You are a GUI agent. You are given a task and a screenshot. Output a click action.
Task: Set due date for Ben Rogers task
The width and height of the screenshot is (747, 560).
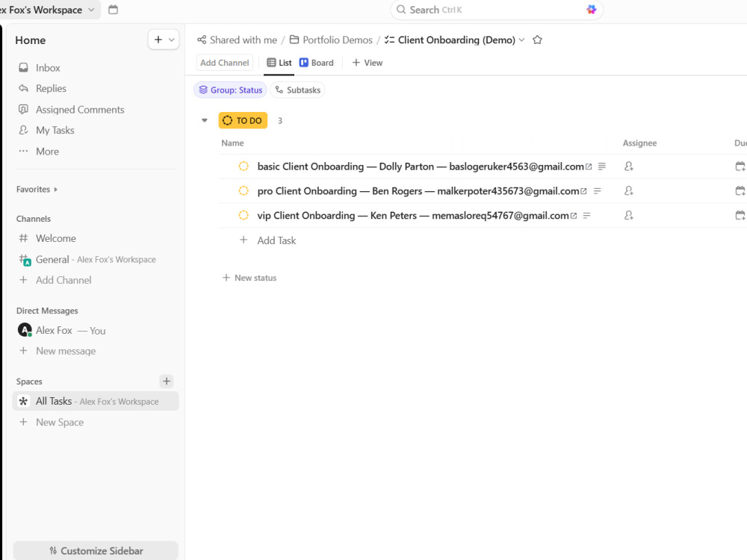click(x=740, y=191)
